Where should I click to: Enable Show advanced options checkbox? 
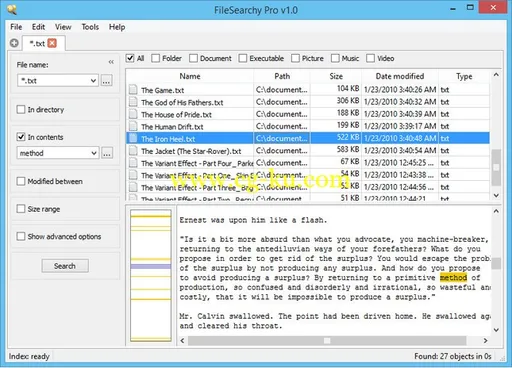21,236
